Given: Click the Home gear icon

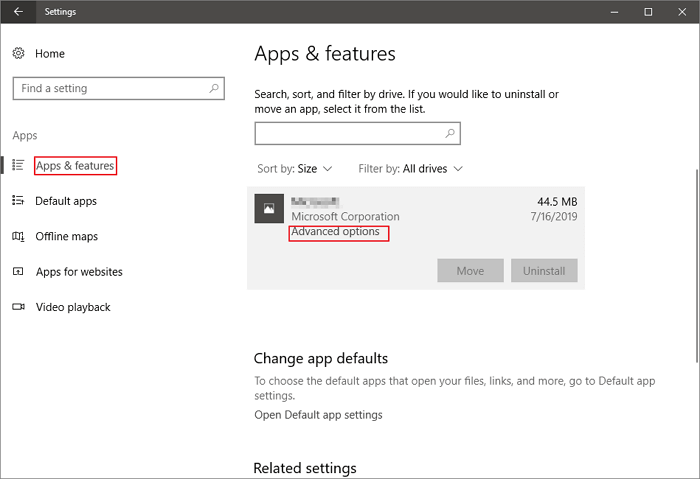Looking at the screenshot, I should [18, 53].
